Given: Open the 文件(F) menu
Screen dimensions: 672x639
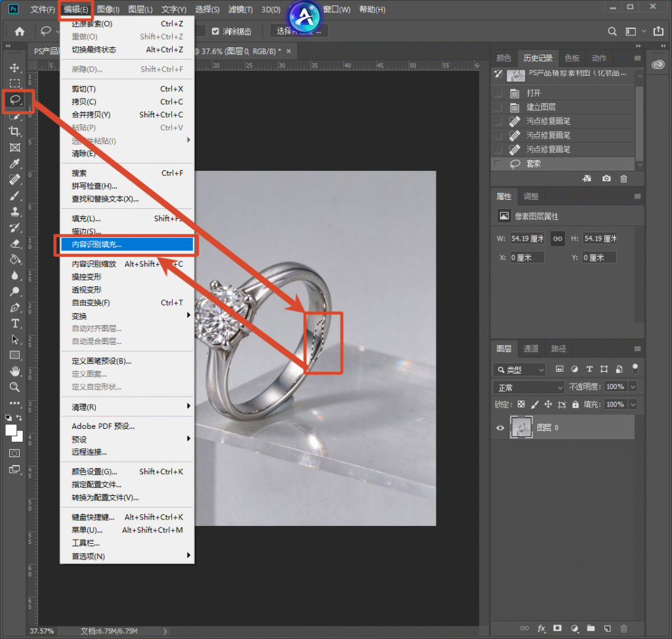Looking at the screenshot, I should coord(43,9).
